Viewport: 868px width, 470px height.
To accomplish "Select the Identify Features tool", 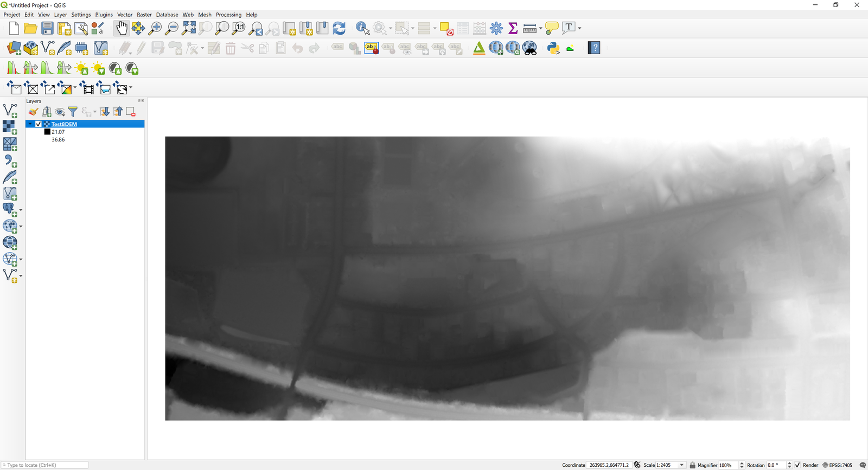I will tap(362, 28).
